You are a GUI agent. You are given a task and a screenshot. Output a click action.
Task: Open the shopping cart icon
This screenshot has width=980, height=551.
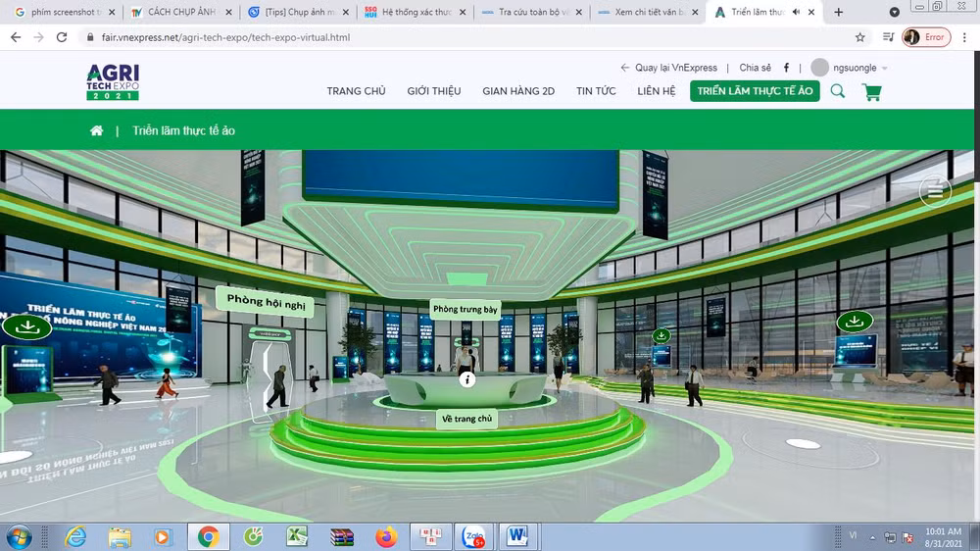pos(872,92)
